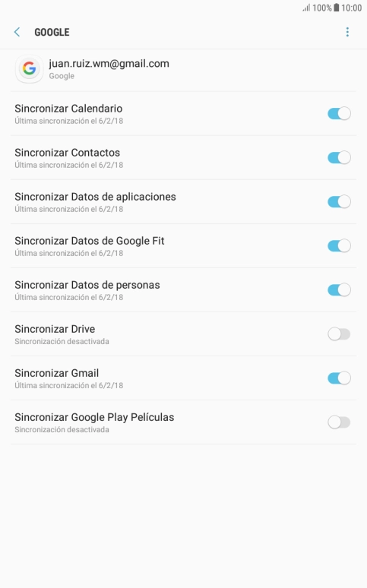
Task: Tap the back arrow next to GOOGLE
Action: (x=17, y=32)
